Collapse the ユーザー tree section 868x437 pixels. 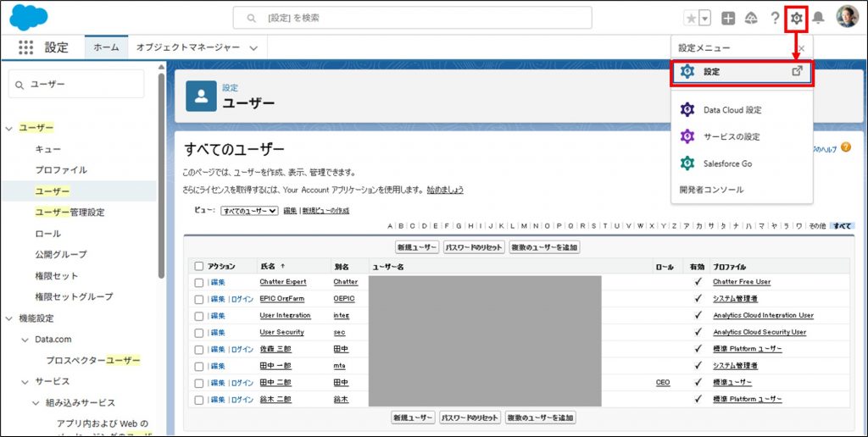9,128
